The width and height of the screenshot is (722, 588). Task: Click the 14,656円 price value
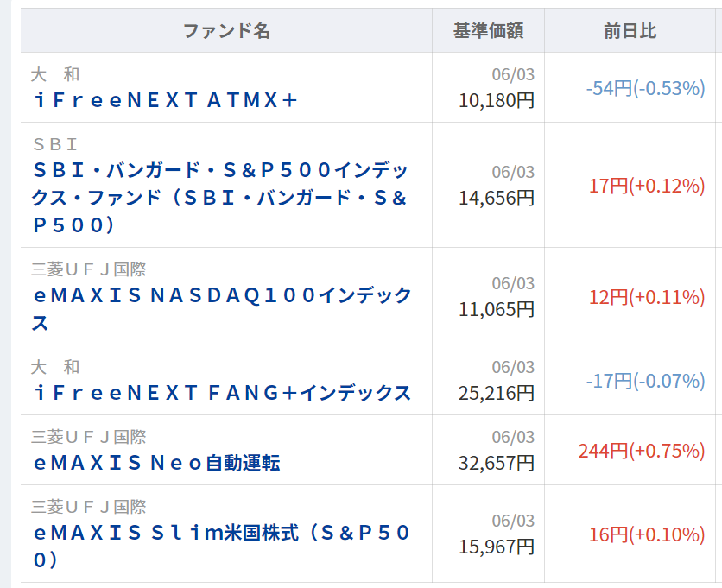(x=497, y=198)
